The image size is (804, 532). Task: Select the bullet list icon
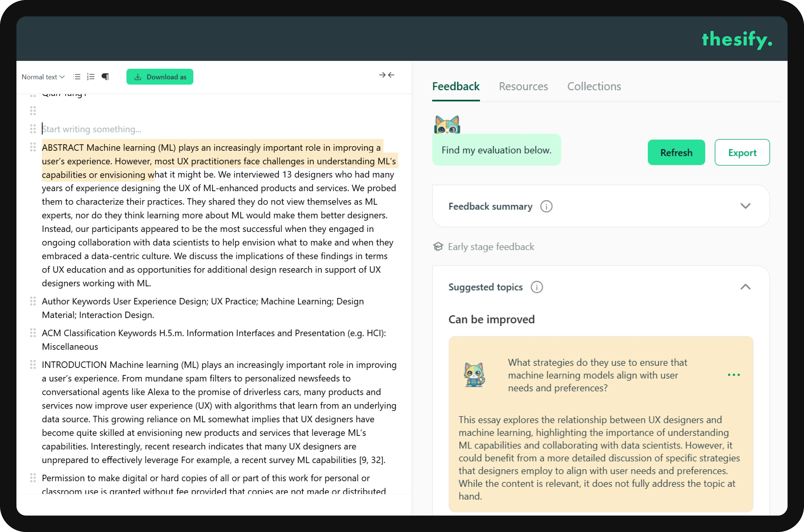[x=77, y=77]
